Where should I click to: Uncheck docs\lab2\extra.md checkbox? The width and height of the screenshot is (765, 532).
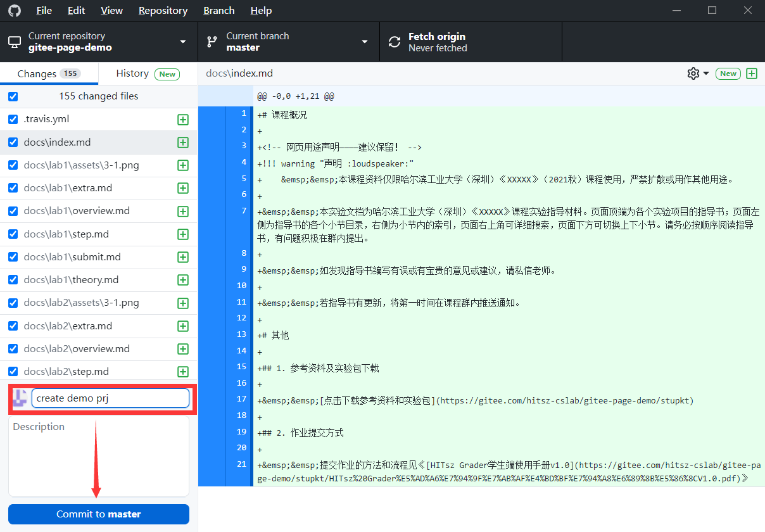click(13, 326)
